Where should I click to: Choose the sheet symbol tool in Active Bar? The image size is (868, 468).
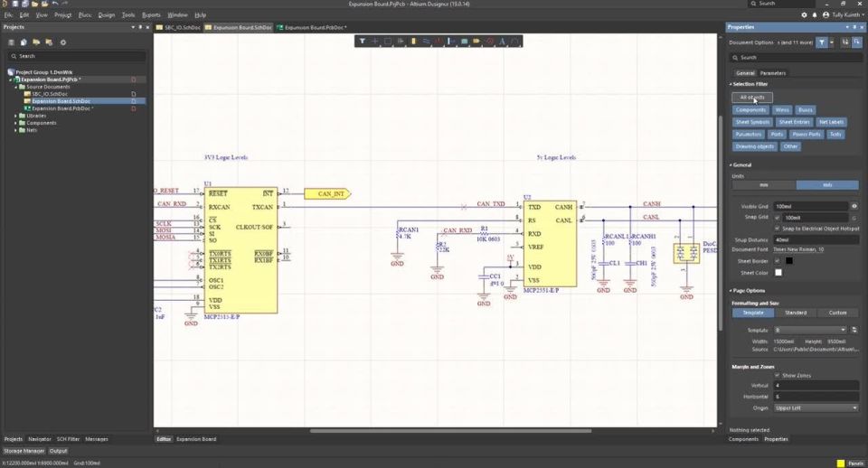(464, 41)
